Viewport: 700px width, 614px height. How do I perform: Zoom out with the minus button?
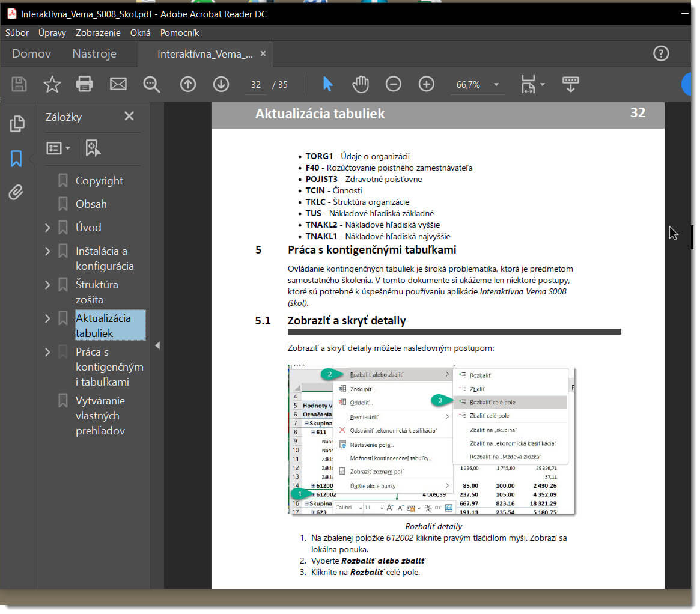(x=394, y=84)
